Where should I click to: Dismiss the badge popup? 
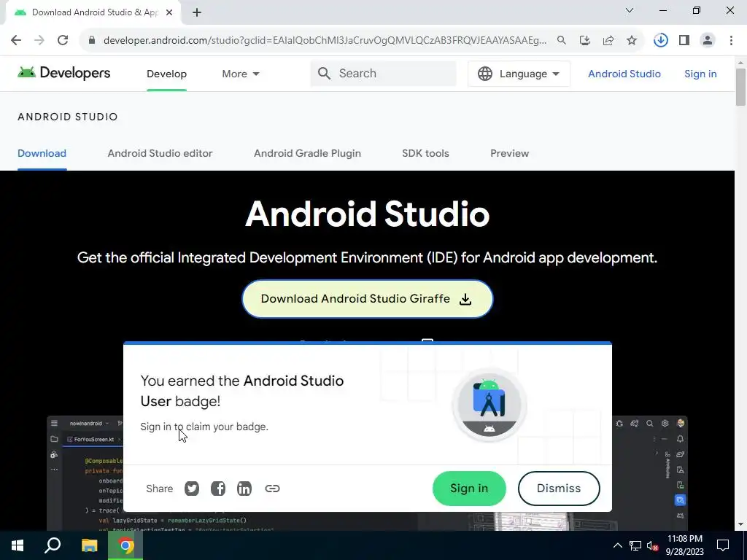tap(559, 489)
